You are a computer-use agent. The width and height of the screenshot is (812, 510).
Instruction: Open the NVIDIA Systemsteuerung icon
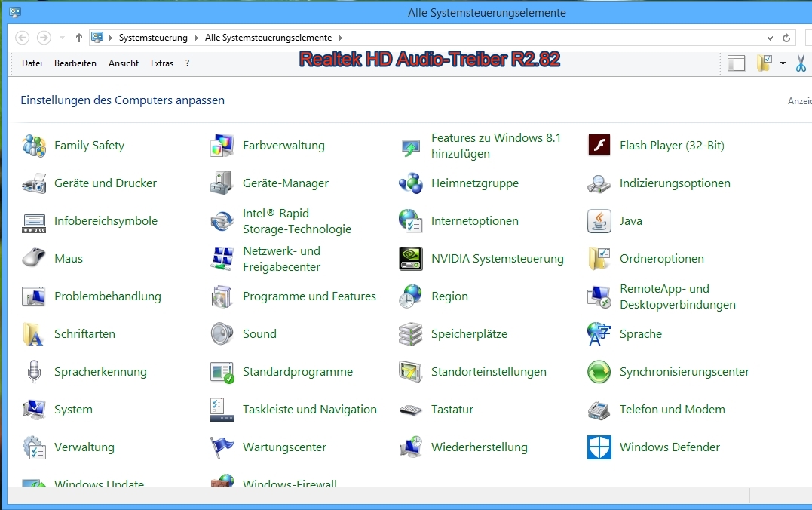[411, 259]
